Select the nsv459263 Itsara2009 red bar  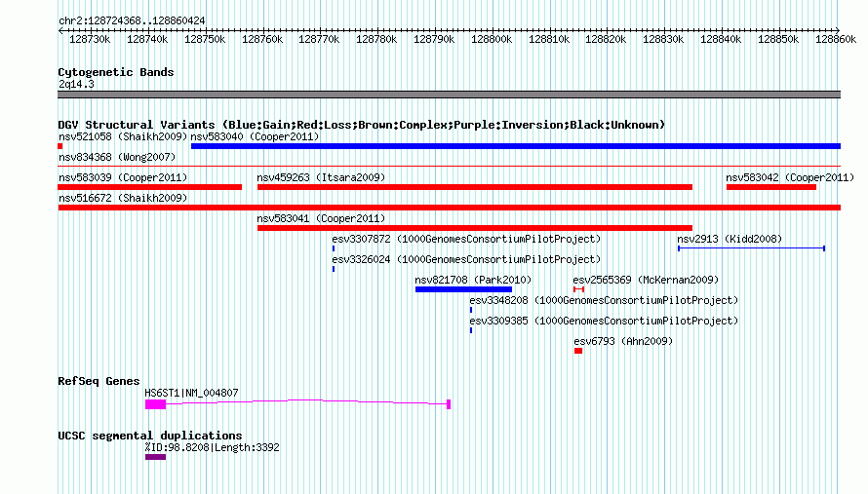point(475,187)
